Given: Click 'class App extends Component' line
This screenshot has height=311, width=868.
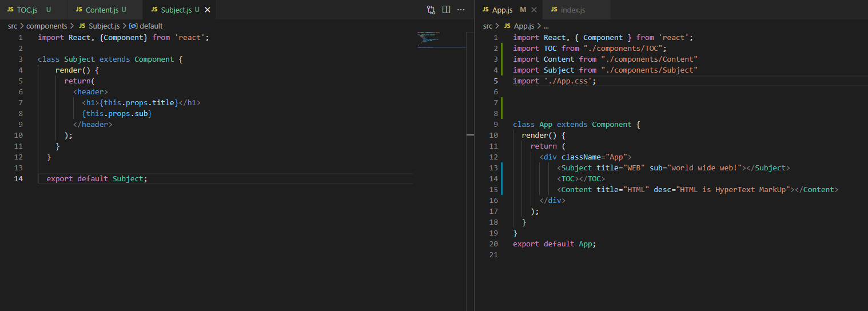Looking at the screenshot, I should click(576, 124).
